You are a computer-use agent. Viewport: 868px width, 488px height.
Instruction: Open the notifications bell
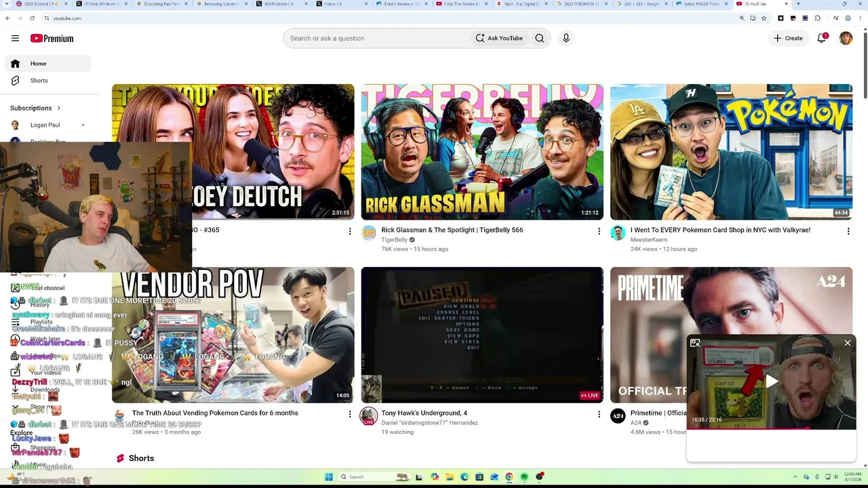[x=822, y=39]
